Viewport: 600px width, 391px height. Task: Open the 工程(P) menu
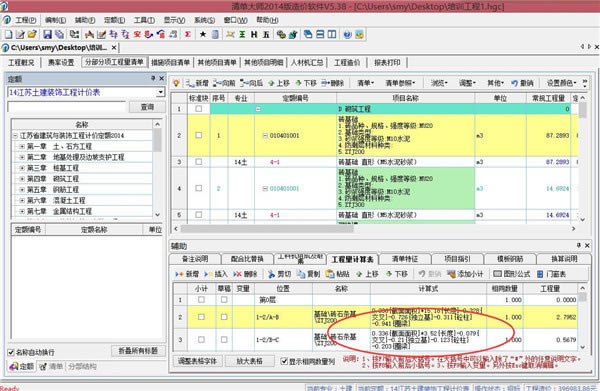point(25,20)
